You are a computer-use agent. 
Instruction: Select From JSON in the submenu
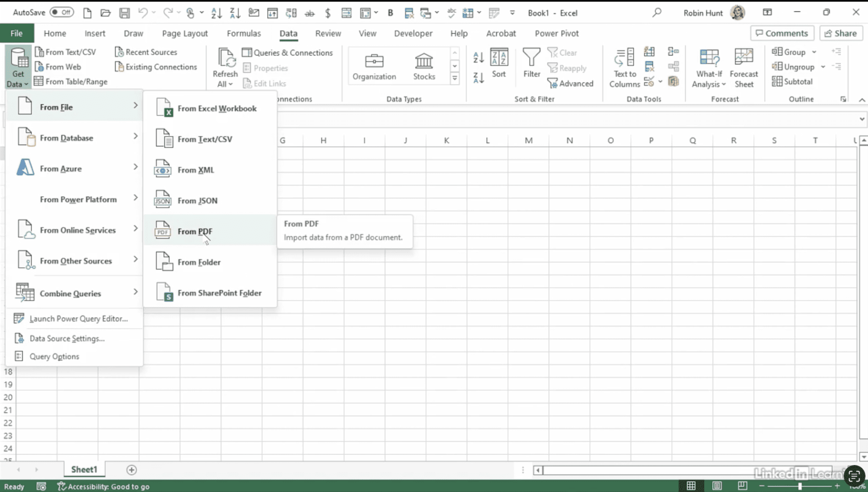click(210, 200)
